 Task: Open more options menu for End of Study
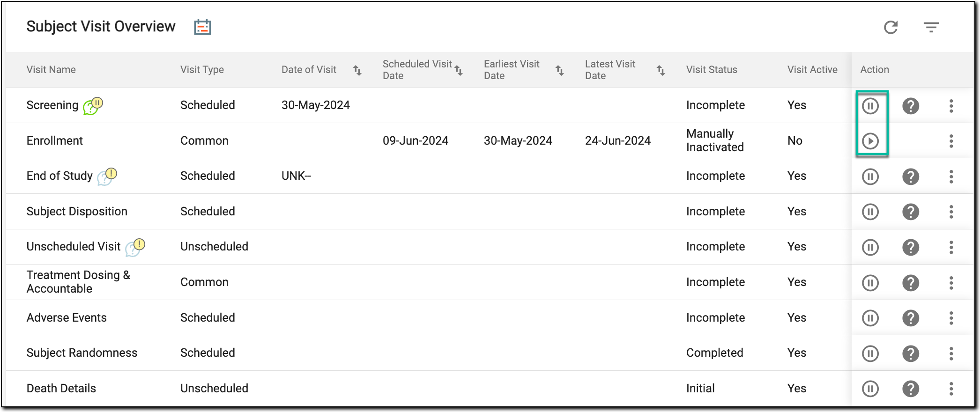point(951,177)
